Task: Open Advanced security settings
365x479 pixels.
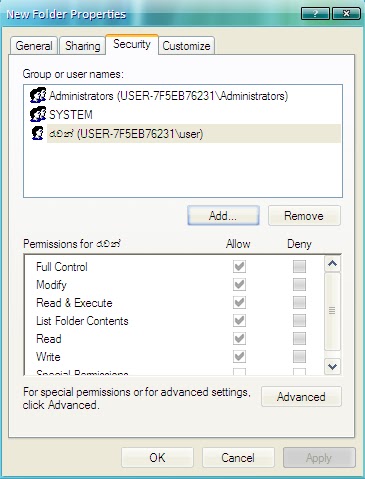Action: pyautogui.click(x=301, y=397)
